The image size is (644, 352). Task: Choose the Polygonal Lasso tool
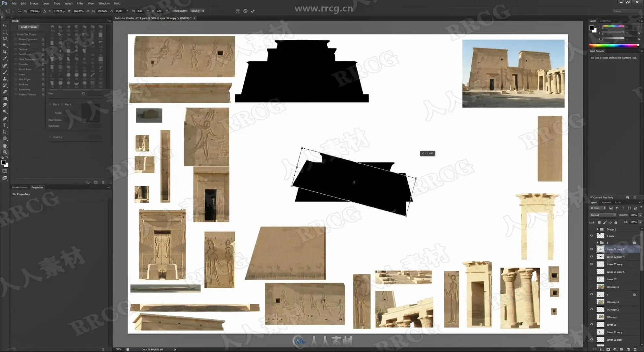click(x=5, y=39)
